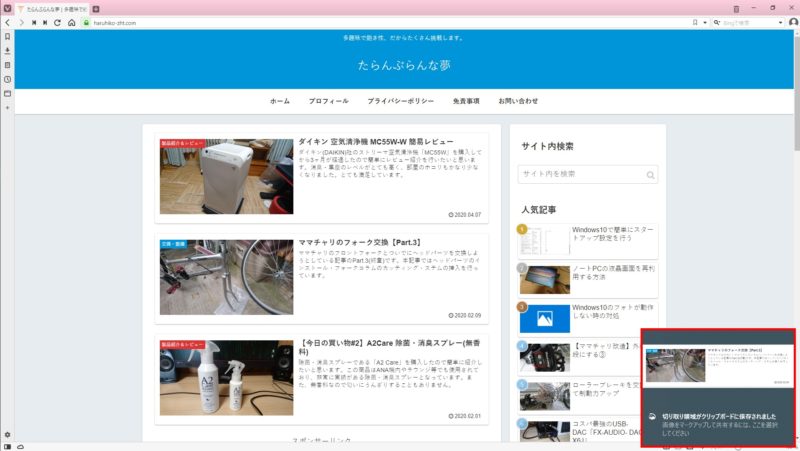Click the たらんぷらんな夢 site title
800x451 pixels.
pyautogui.click(x=404, y=65)
